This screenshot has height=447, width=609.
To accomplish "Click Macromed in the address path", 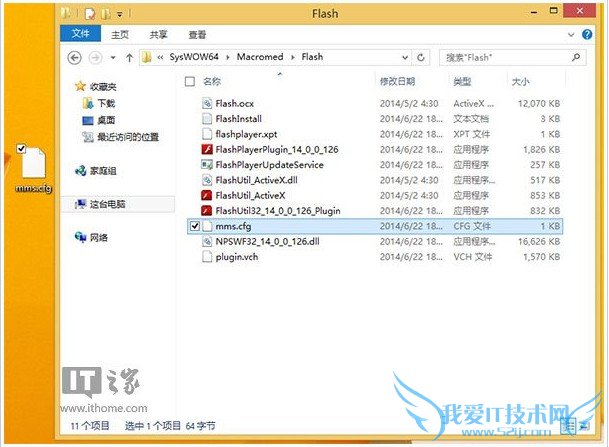I will click(260, 57).
